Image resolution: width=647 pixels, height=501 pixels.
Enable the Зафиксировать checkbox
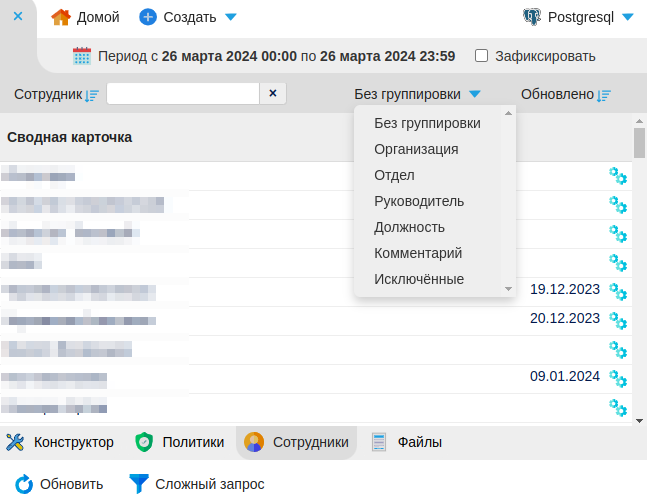(482, 56)
